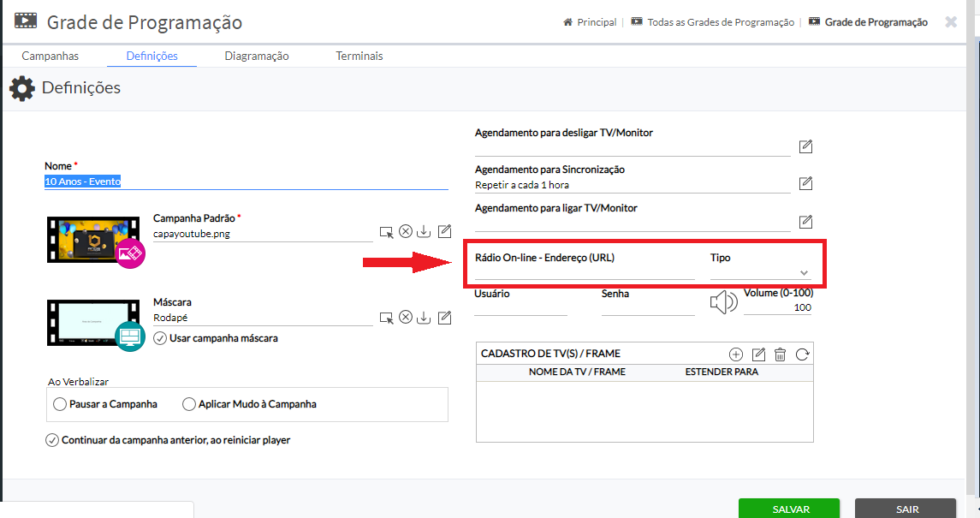Go to Todas as Grades de Programação
Viewport: 980px width, 518px height.
point(720,22)
